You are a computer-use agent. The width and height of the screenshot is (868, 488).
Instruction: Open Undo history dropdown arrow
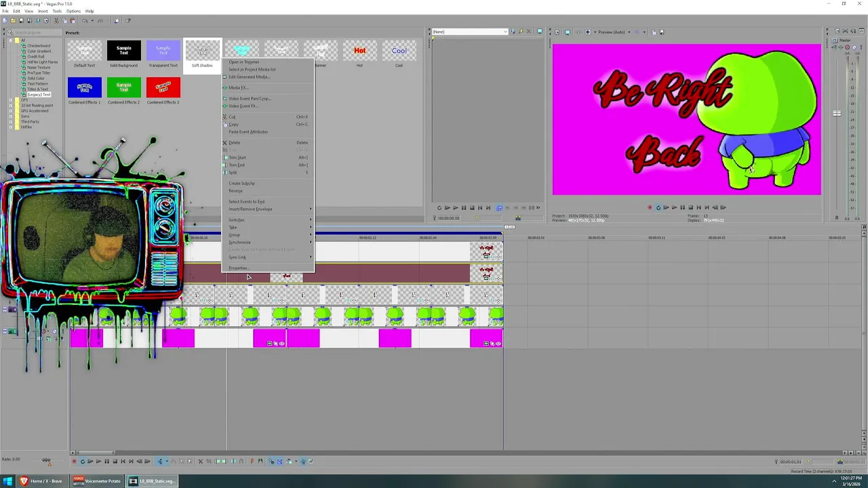click(x=92, y=20)
